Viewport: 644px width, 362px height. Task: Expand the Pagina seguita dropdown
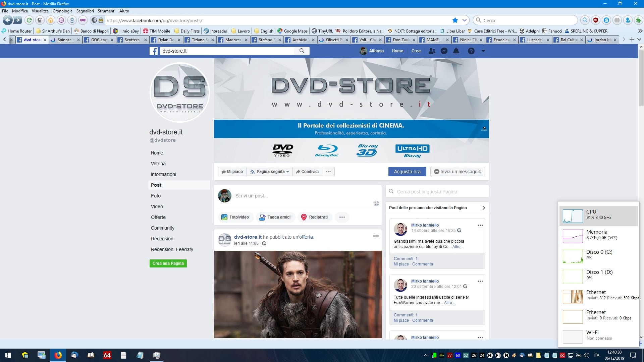[270, 172]
